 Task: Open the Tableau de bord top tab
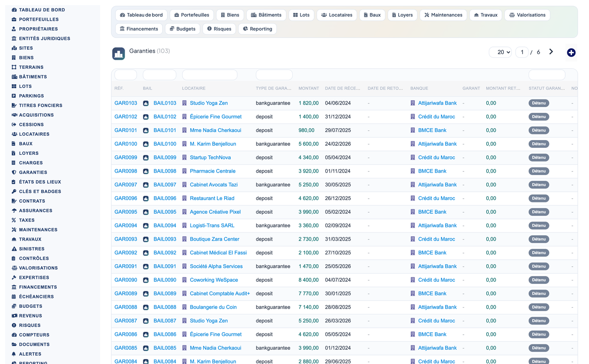click(141, 15)
